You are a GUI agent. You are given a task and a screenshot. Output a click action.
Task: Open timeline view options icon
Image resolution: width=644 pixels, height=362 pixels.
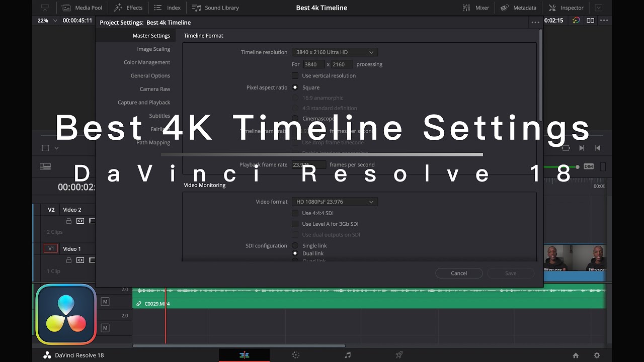(x=45, y=166)
